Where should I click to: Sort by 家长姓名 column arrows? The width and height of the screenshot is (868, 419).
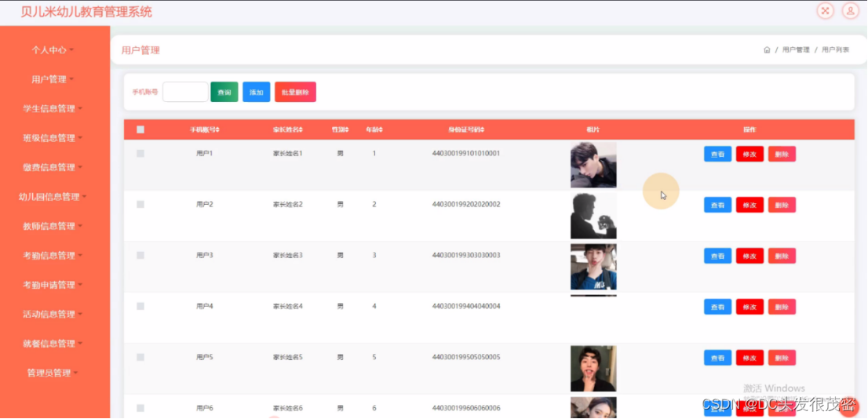point(301,130)
